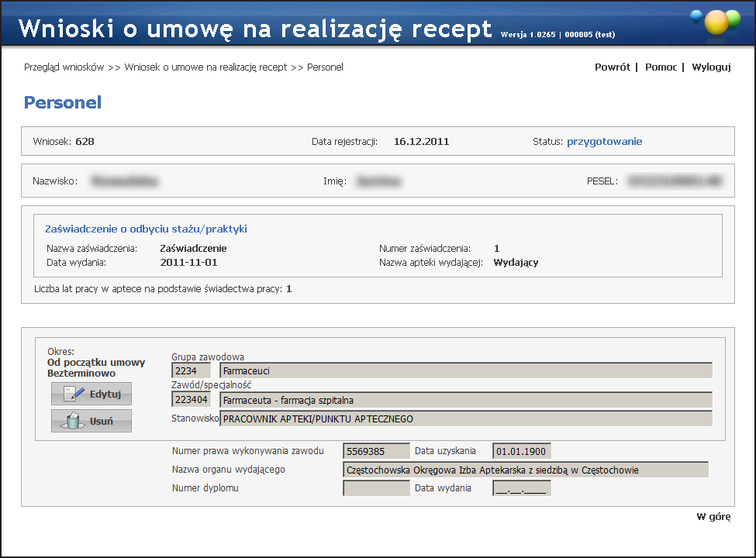Click the Od początku umowy text

96,363
